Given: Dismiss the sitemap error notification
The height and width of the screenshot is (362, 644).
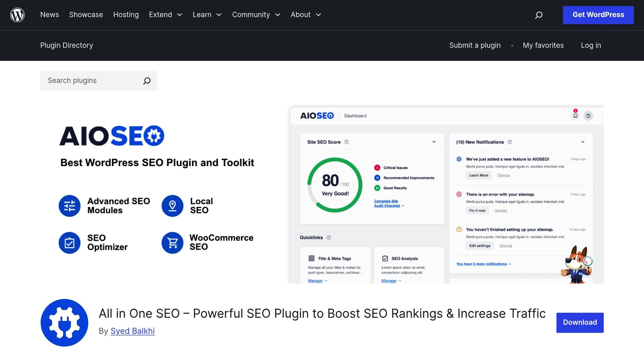Looking at the screenshot, I should pyautogui.click(x=501, y=211).
